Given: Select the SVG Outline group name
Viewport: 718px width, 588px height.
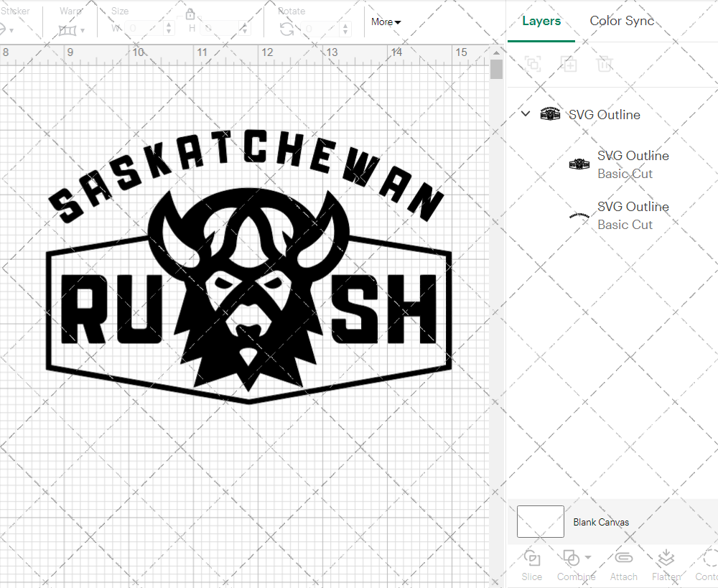Looking at the screenshot, I should click(603, 114).
